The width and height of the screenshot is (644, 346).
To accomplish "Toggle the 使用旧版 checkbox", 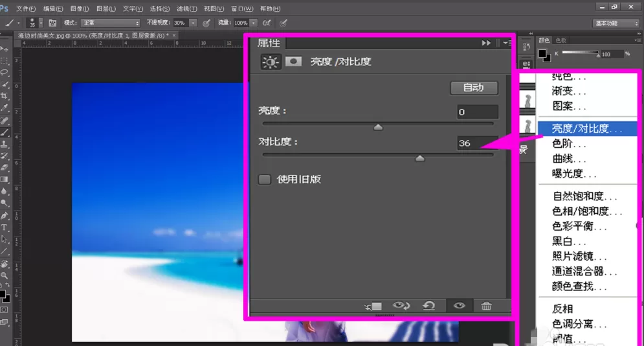I will [265, 179].
